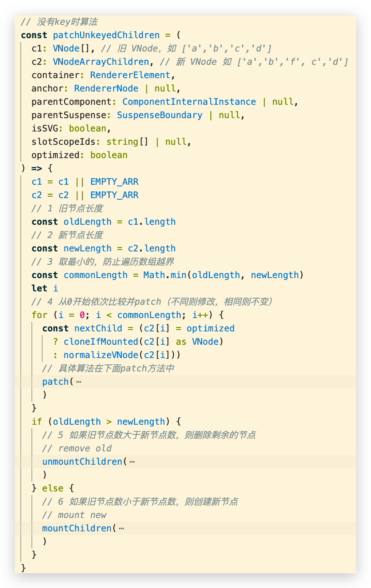Click the commonLength constant declaration
Viewport: 371px width, 588px height.
[x=96, y=275]
